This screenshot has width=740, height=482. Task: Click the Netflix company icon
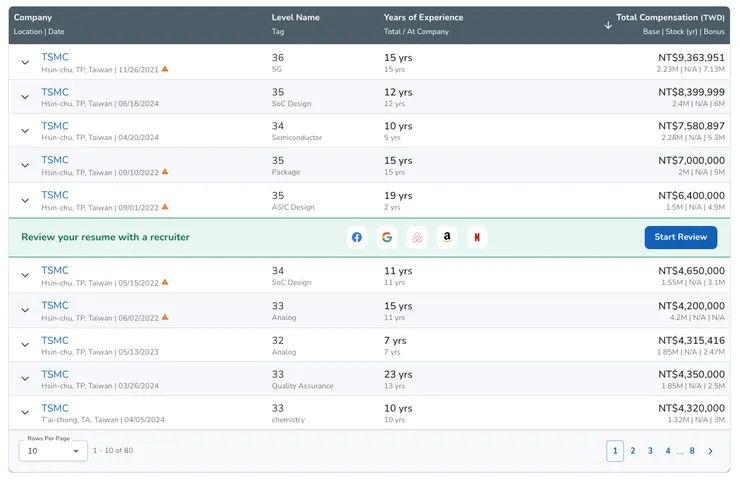pos(478,237)
